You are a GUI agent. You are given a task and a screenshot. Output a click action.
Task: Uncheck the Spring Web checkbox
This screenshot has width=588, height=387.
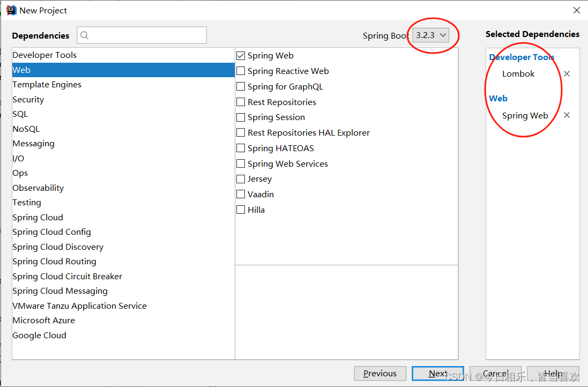pos(241,56)
